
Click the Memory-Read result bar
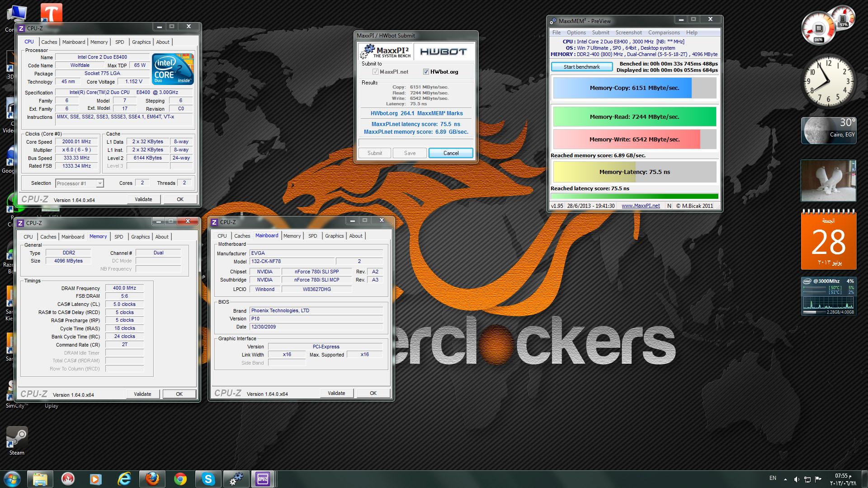pos(635,117)
